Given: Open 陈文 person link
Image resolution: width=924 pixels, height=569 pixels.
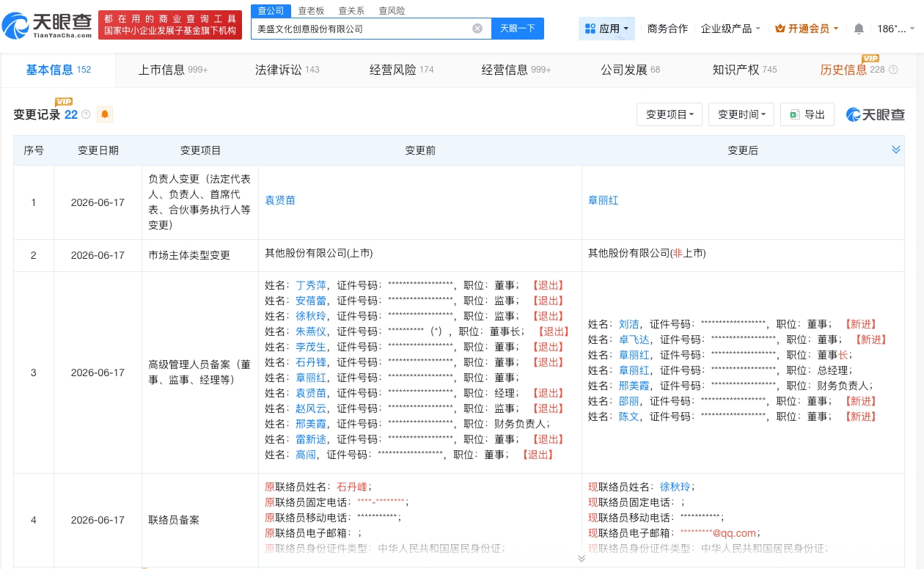Looking at the screenshot, I should 629,416.
